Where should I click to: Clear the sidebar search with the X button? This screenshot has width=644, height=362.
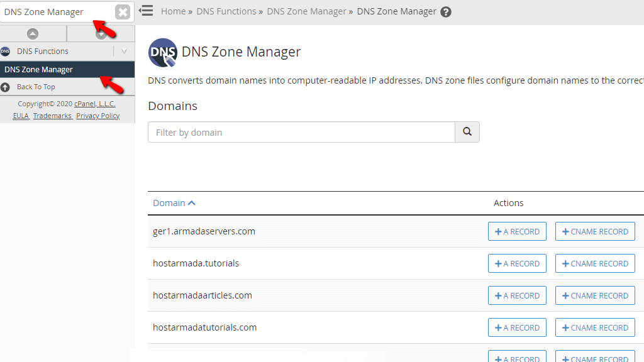coord(123,12)
